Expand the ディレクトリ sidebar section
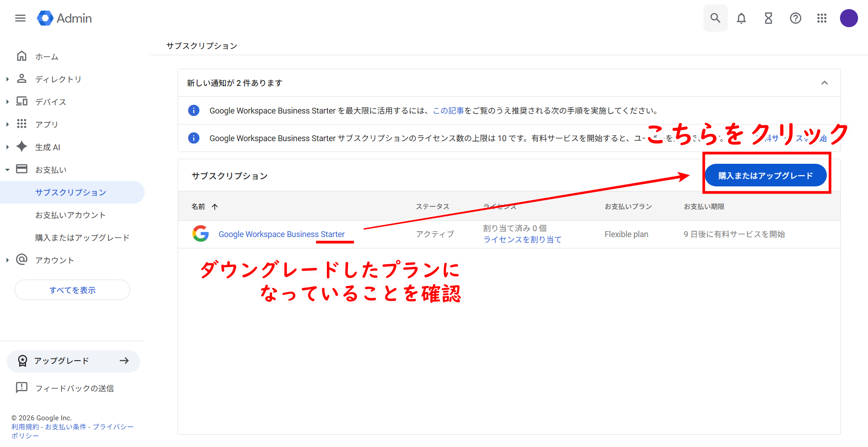The height and width of the screenshot is (447, 868). [x=8, y=79]
